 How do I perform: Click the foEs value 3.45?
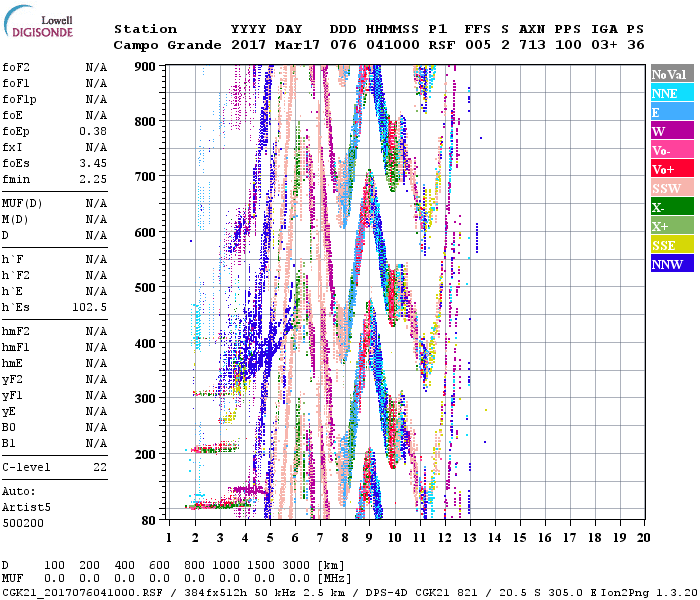click(x=93, y=163)
